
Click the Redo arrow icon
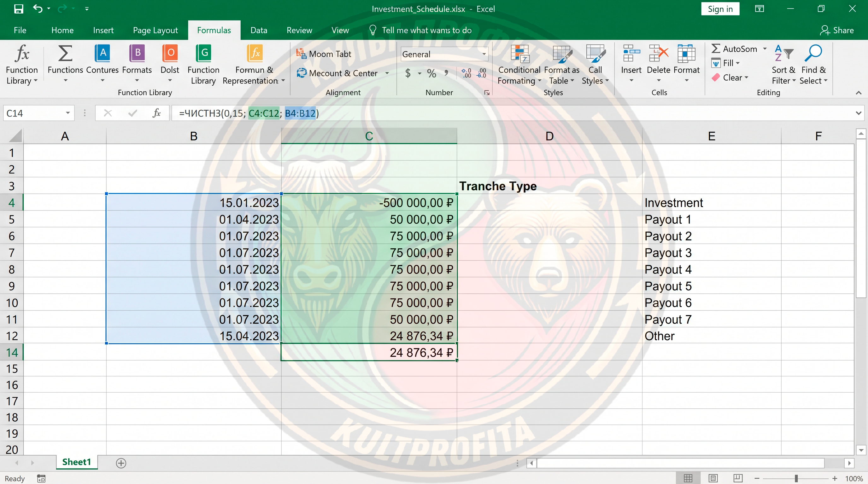(x=62, y=9)
